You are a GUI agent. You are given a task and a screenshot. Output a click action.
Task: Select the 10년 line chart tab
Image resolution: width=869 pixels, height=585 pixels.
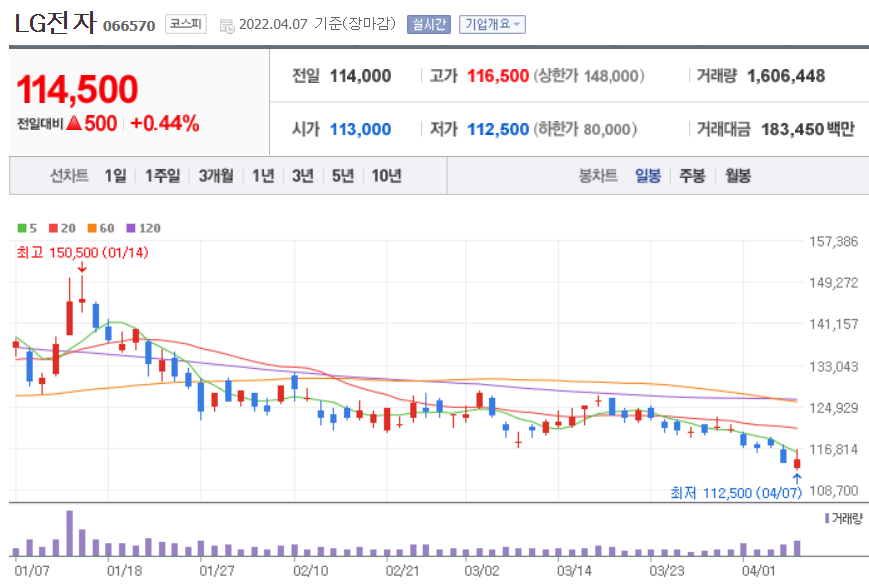click(x=386, y=176)
